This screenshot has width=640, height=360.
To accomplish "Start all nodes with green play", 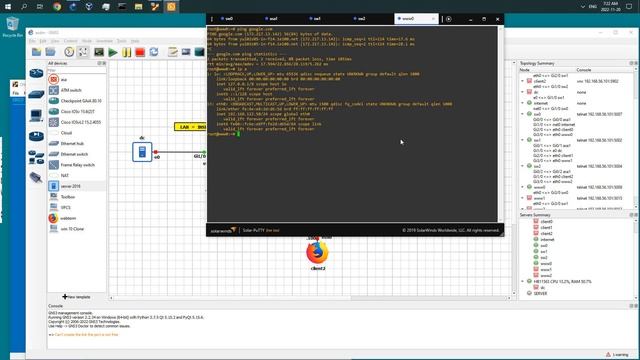I will (x=113, y=52).
